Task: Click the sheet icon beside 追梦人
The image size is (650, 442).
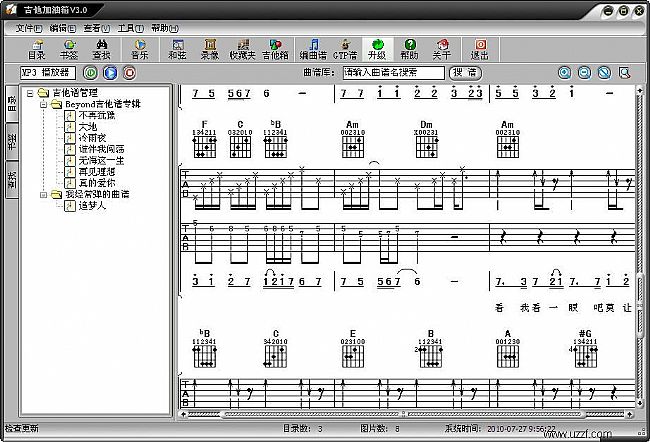Action: [70, 206]
